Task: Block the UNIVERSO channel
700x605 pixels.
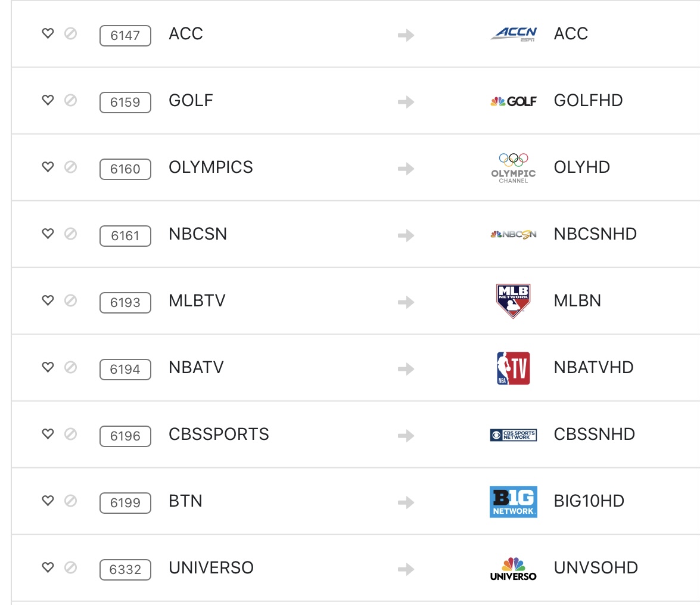Action: pyautogui.click(x=70, y=568)
